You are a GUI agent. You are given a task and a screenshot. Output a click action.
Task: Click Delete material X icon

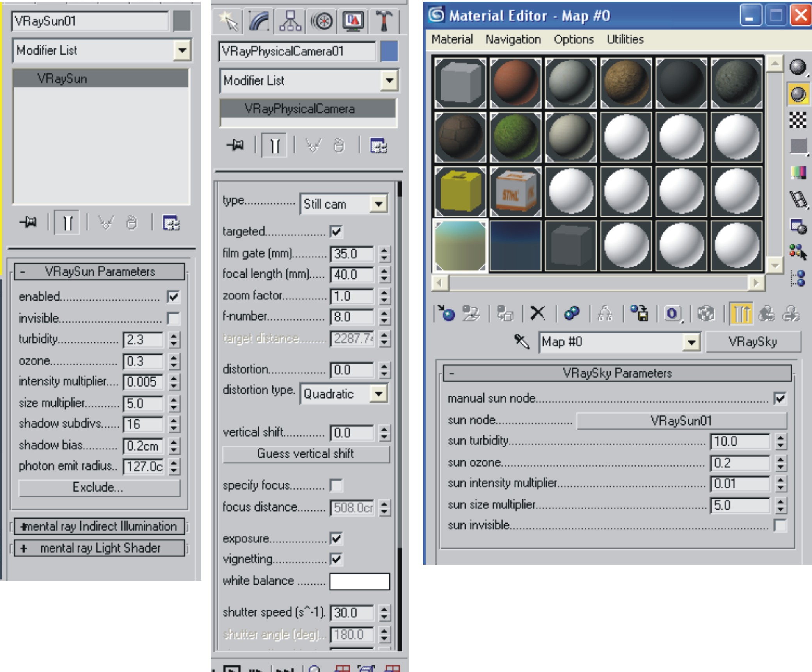[x=538, y=313]
